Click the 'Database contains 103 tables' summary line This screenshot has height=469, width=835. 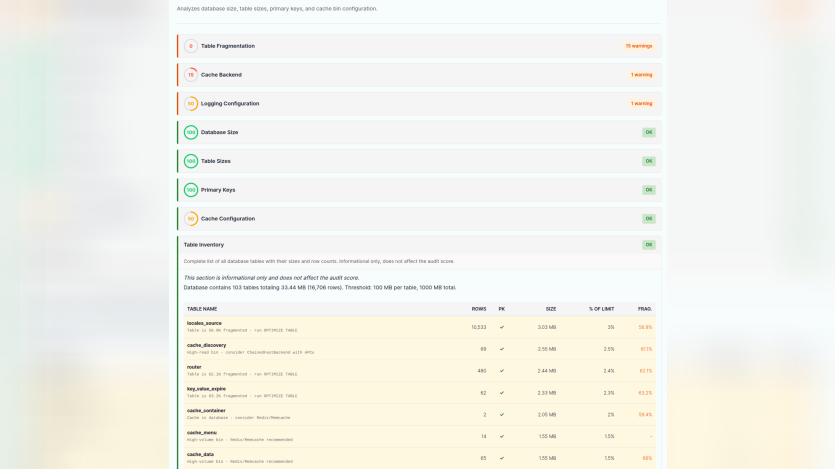coord(320,287)
